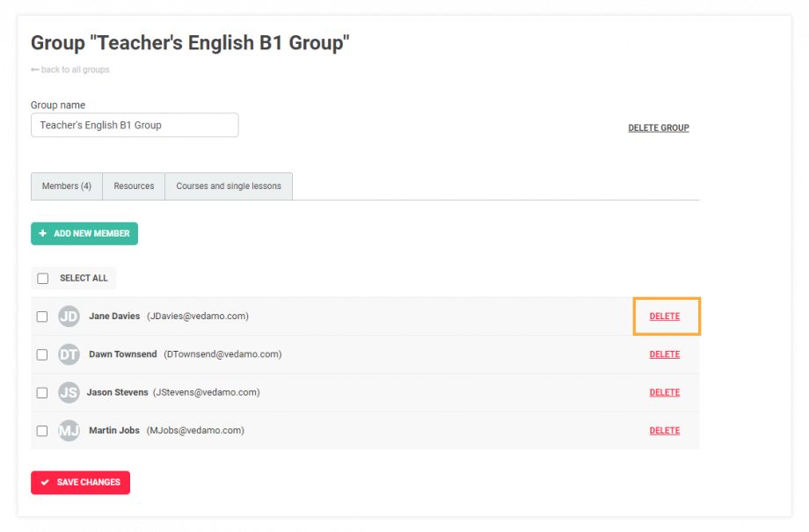Image resolution: width=809 pixels, height=532 pixels.
Task: Click Dawn Townsend's DT avatar icon
Action: coord(69,354)
